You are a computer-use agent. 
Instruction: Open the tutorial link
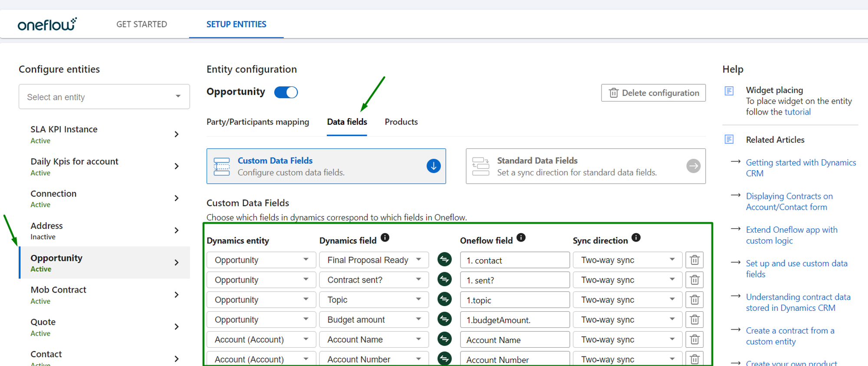click(x=797, y=112)
